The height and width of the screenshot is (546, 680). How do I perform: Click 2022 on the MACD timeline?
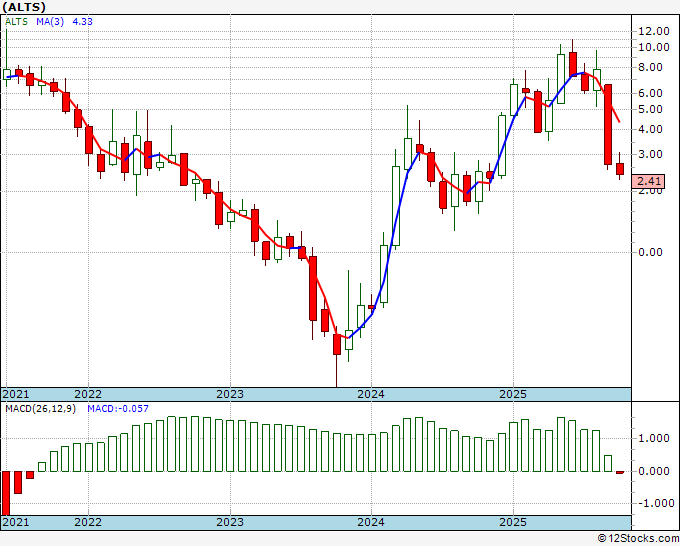click(88, 522)
